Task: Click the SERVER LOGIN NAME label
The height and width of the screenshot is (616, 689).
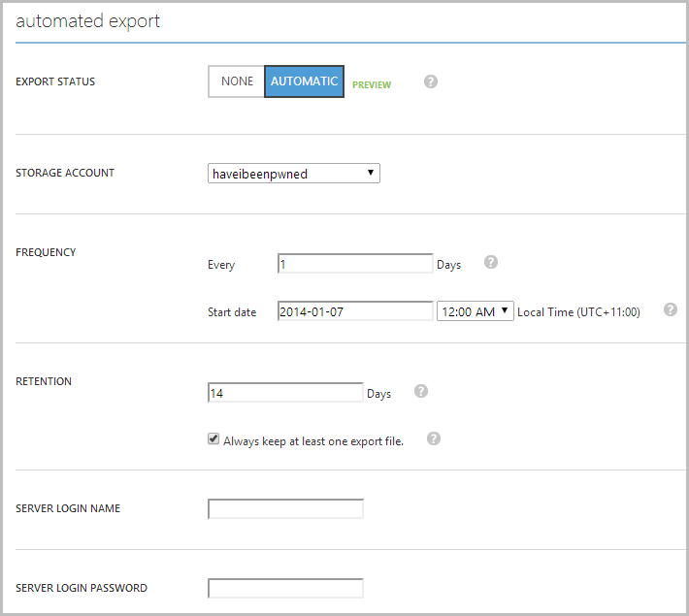Action: tap(68, 508)
